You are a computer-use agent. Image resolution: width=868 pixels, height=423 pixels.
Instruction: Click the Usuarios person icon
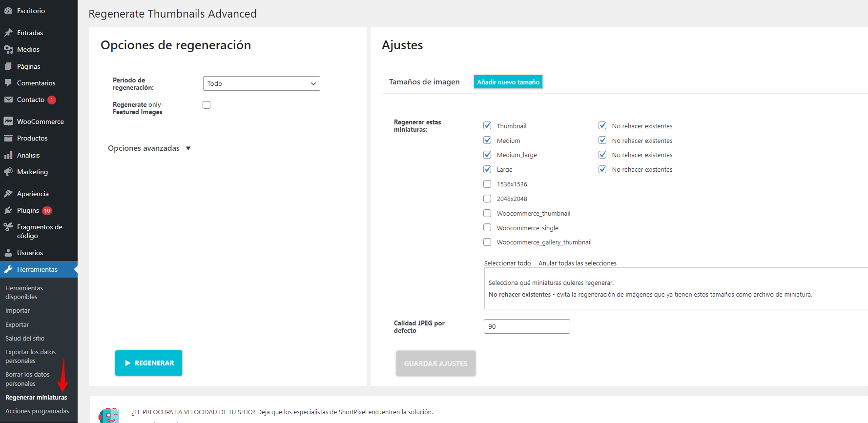[8, 253]
